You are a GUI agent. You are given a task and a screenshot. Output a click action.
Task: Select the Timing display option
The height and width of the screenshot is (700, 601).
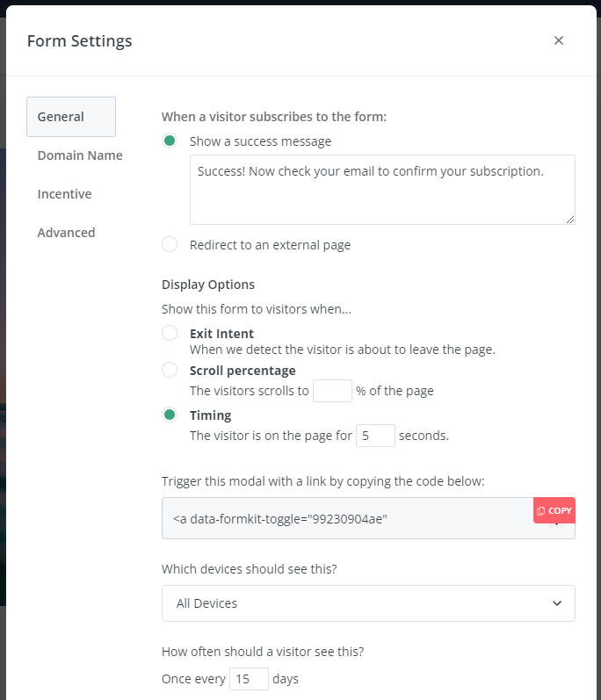(x=170, y=415)
